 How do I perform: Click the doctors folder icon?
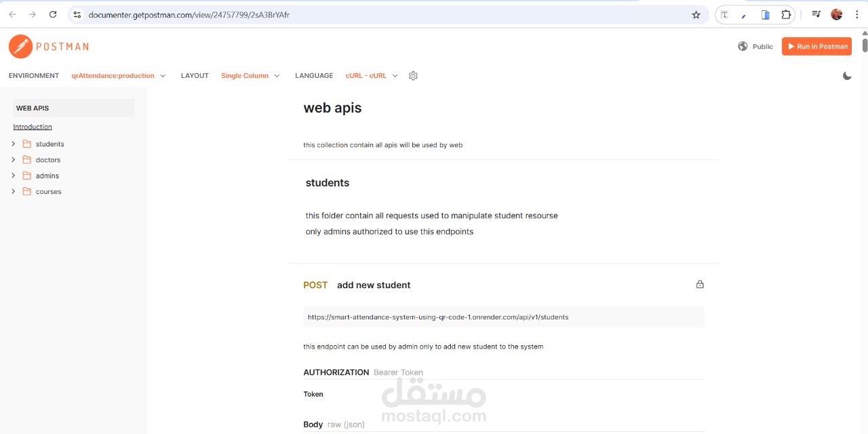(27, 159)
